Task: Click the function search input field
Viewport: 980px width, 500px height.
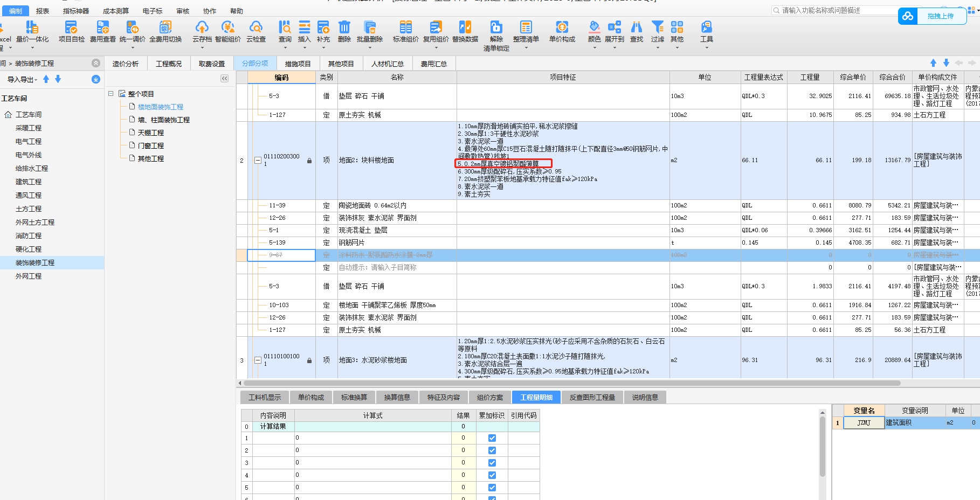Action: (834, 10)
